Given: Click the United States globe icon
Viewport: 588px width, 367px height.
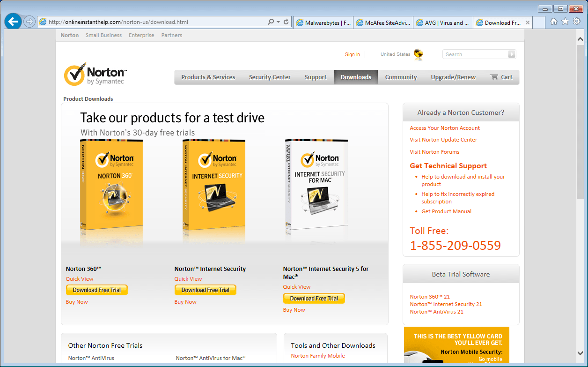Looking at the screenshot, I should (x=418, y=55).
